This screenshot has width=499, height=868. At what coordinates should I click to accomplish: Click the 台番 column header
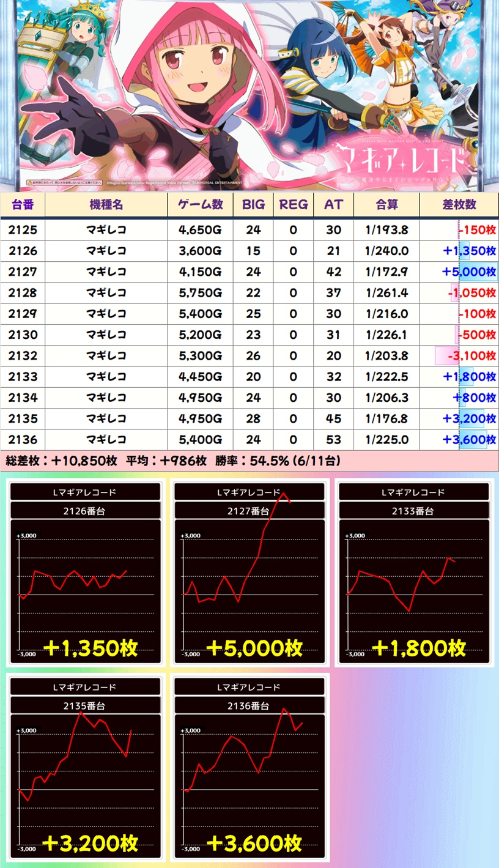tap(23, 205)
